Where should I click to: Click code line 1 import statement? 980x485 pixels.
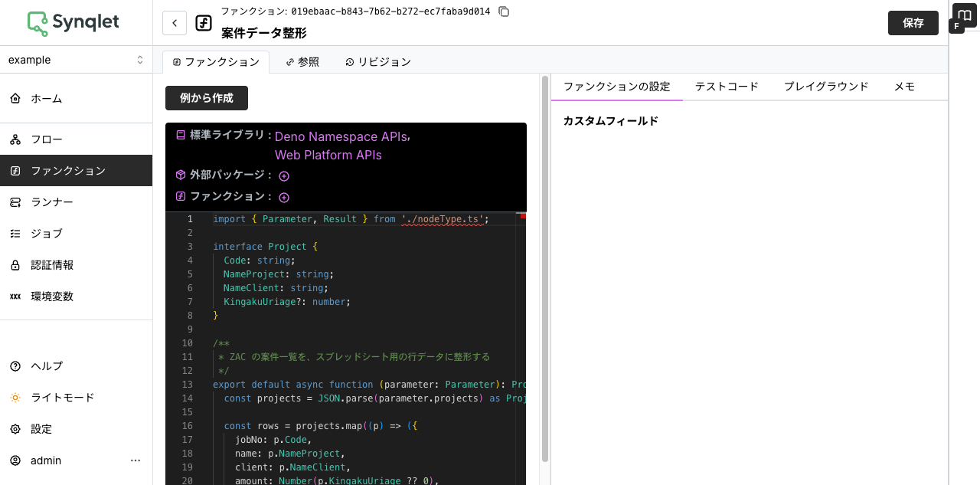coord(351,219)
